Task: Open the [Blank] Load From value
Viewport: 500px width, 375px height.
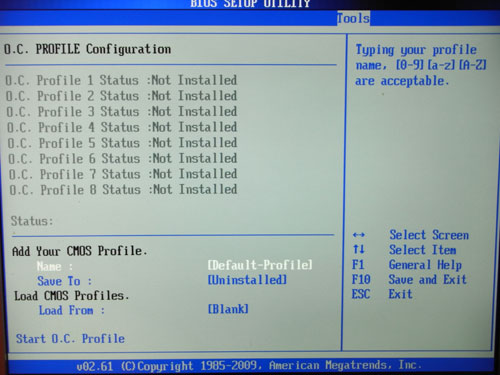Action: pos(228,309)
